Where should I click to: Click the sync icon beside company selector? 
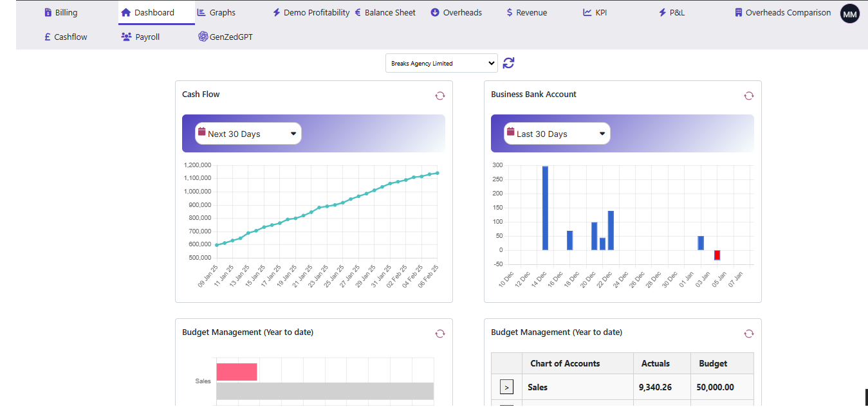click(x=508, y=63)
